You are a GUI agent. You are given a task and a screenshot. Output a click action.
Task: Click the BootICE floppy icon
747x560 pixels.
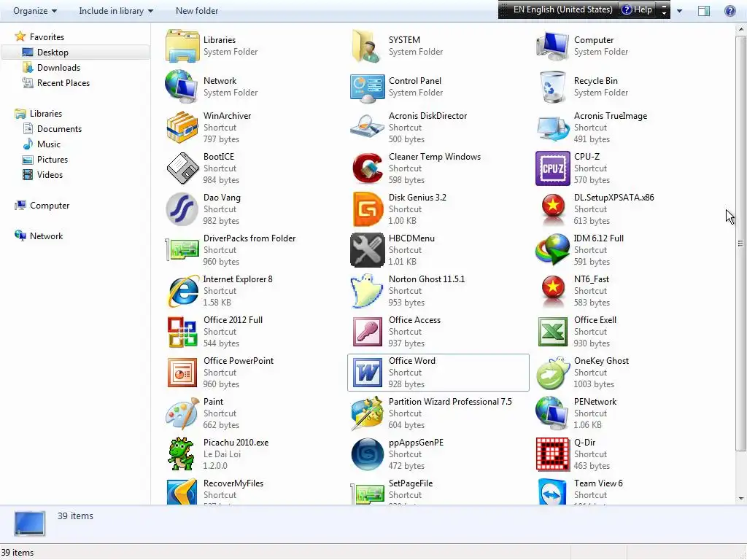(x=182, y=168)
